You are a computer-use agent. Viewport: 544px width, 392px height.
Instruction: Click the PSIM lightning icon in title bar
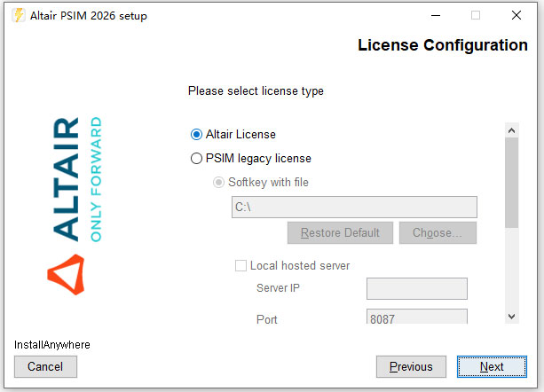(16, 15)
